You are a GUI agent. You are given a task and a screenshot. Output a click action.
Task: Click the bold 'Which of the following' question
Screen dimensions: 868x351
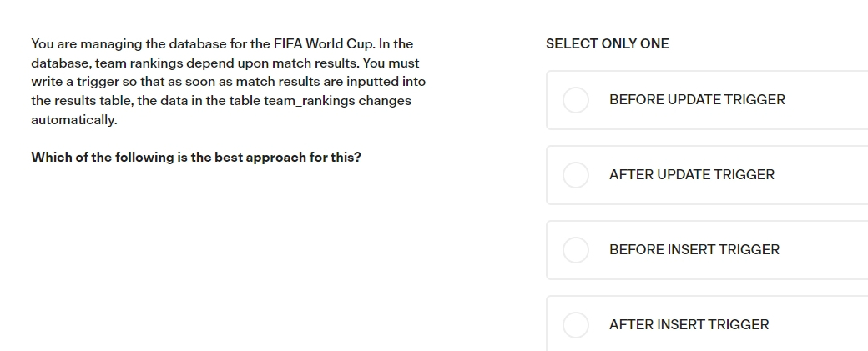click(x=196, y=157)
